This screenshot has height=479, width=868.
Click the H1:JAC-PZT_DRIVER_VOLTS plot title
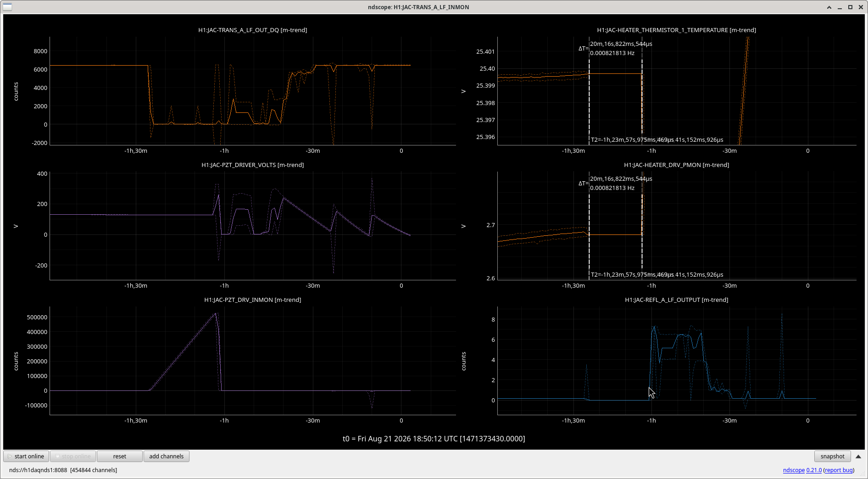[x=253, y=165]
